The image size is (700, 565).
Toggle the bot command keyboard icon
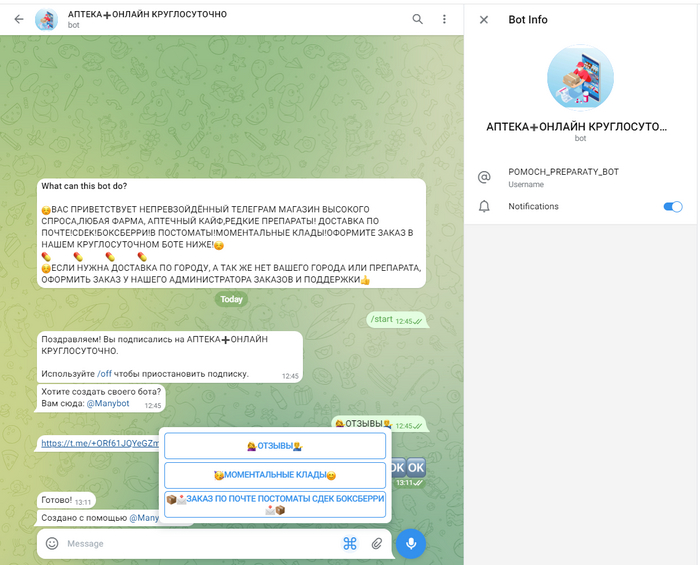[350, 544]
